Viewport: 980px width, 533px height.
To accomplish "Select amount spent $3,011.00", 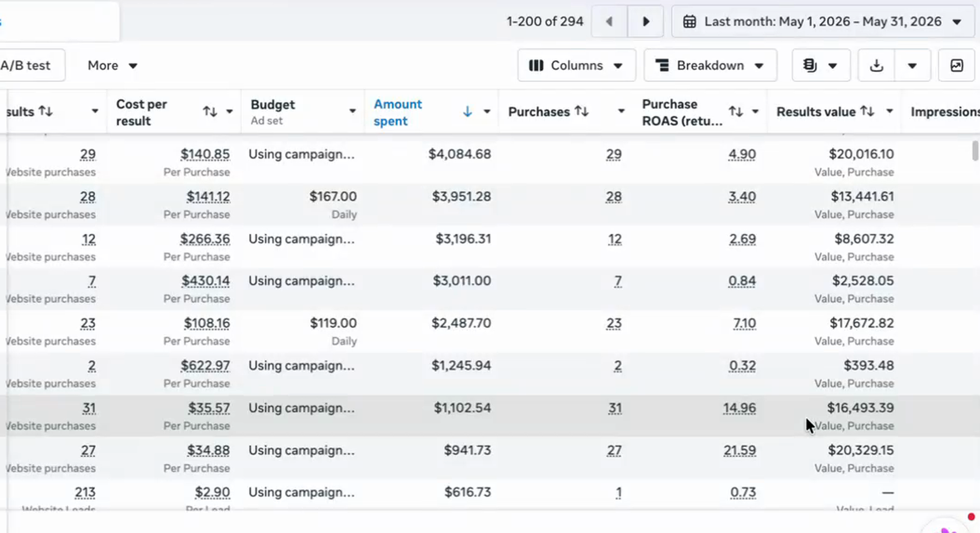I will [462, 281].
